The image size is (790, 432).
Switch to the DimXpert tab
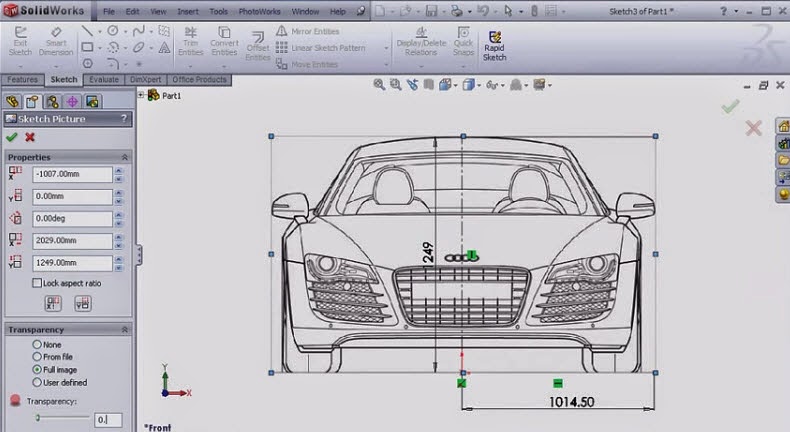(146, 80)
